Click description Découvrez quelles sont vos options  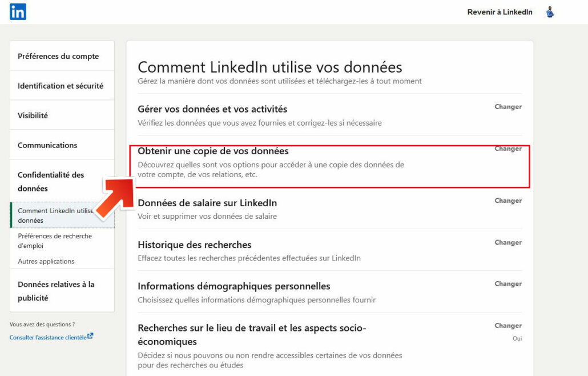tap(271, 169)
